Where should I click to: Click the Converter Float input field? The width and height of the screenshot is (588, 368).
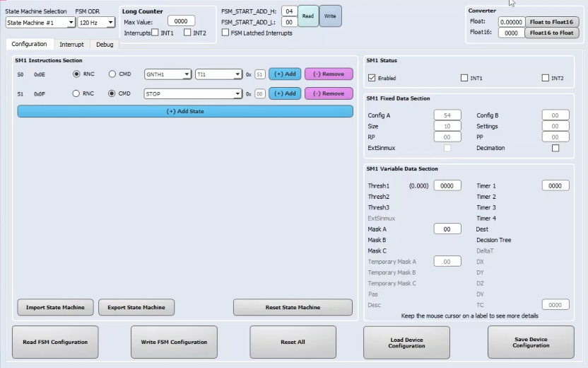point(512,22)
